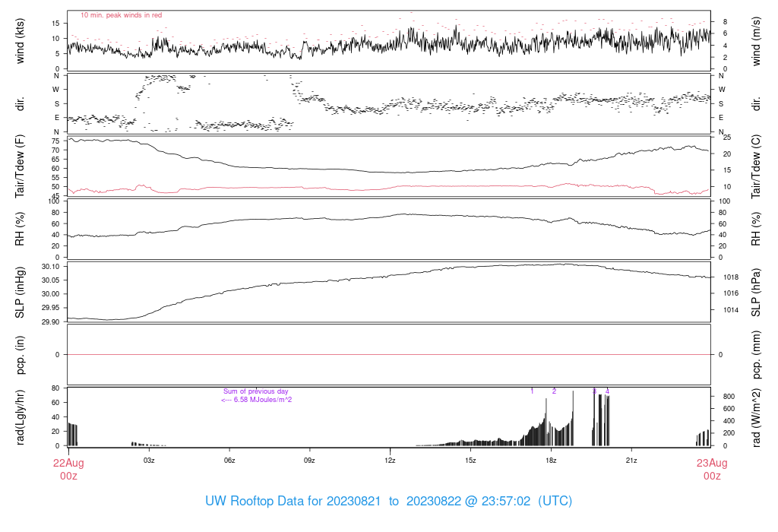Click the '15z' time axis label
Image resolution: width=778 pixels, height=532 pixels.
coord(470,461)
